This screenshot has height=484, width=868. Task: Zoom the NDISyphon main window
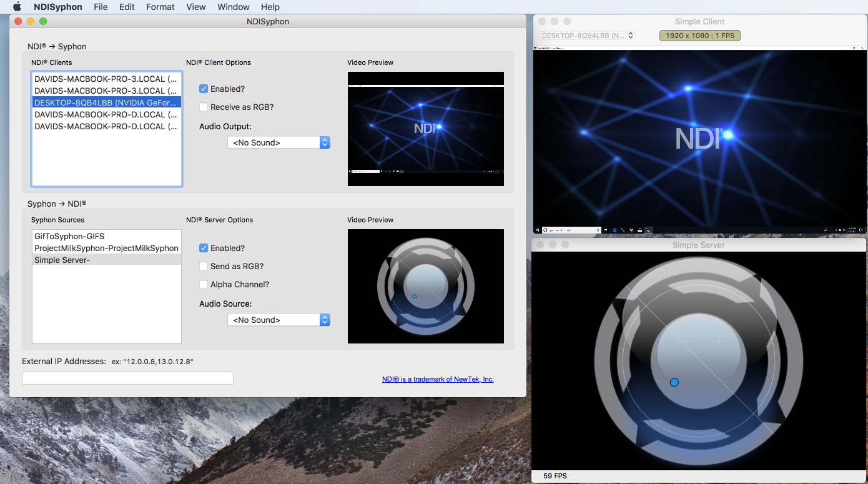(43, 21)
